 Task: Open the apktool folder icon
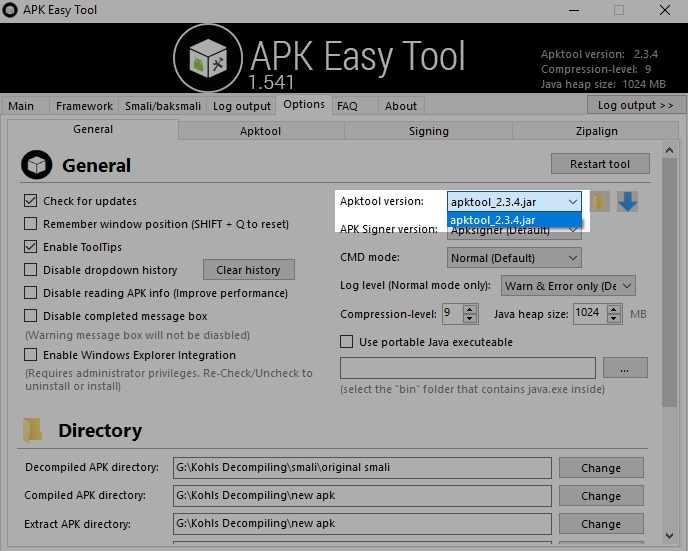pos(599,202)
